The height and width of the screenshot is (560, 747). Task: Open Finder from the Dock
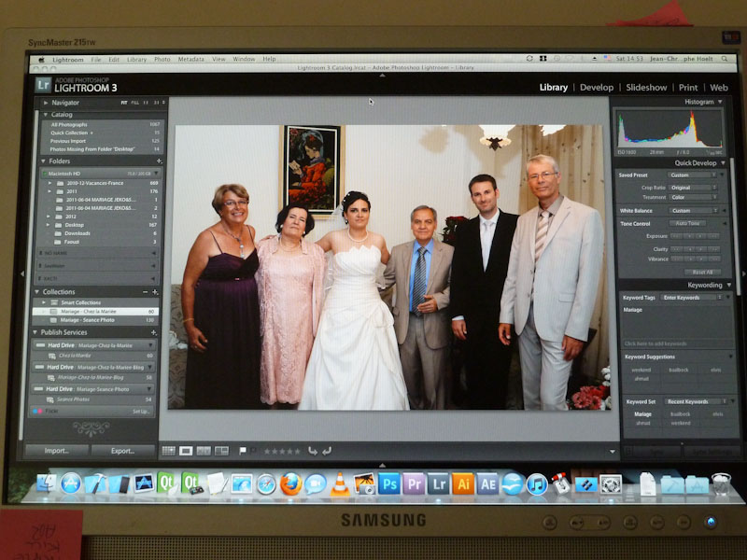click(46, 483)
